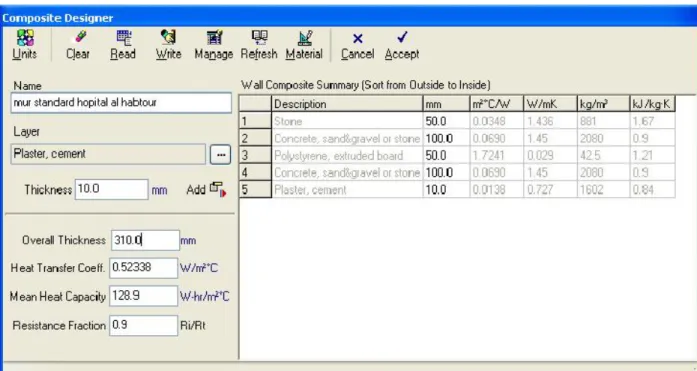Click the Resistance Fraction field
Screen dimensions: 697x371
click(144, 325)
